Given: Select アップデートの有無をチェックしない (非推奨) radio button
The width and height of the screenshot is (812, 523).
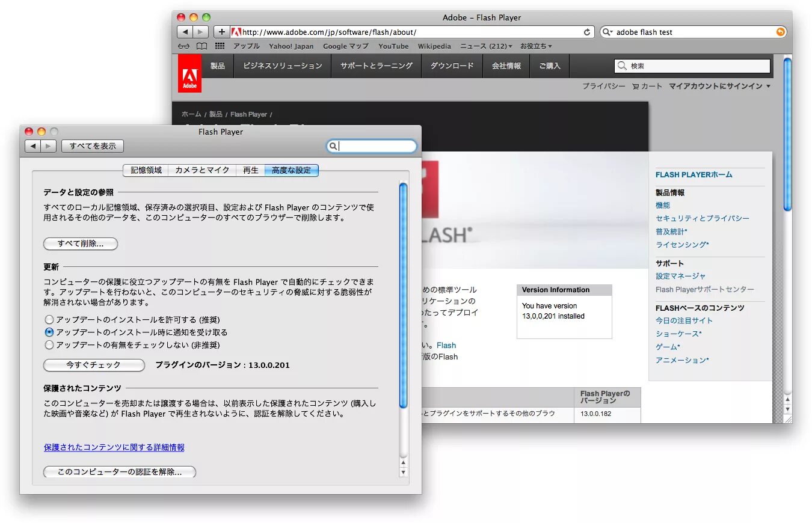Looking at the screenshot, I should pyautogui.click(x=49, y=345).
